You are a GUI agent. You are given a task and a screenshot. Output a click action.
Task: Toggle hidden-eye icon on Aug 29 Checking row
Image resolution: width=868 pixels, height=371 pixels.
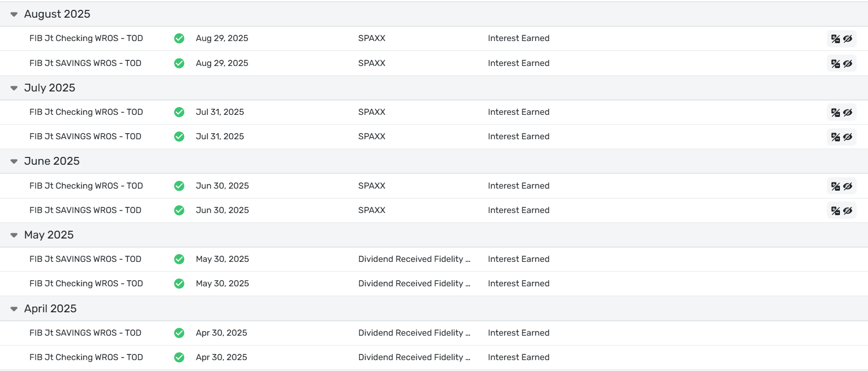(x=848, y=39)
